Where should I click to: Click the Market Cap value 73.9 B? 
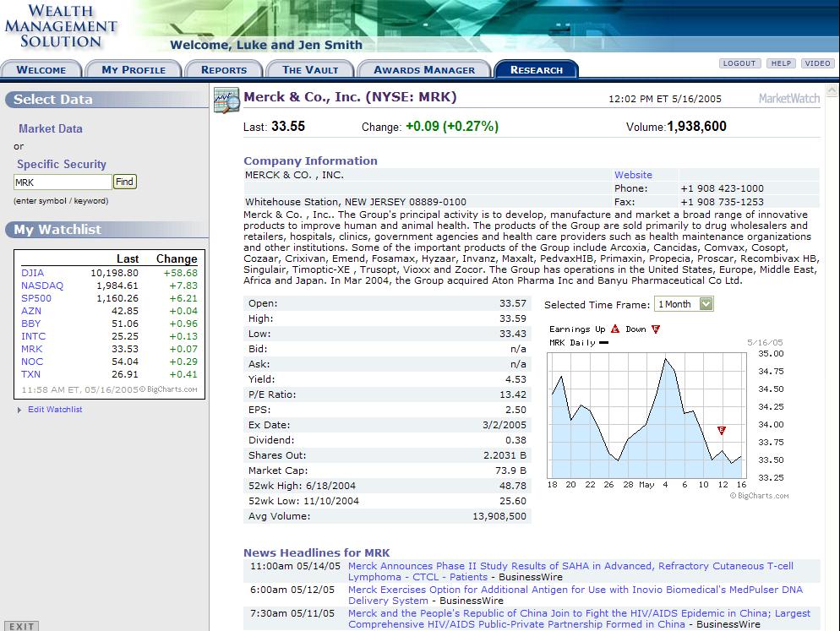click(510, 471)
